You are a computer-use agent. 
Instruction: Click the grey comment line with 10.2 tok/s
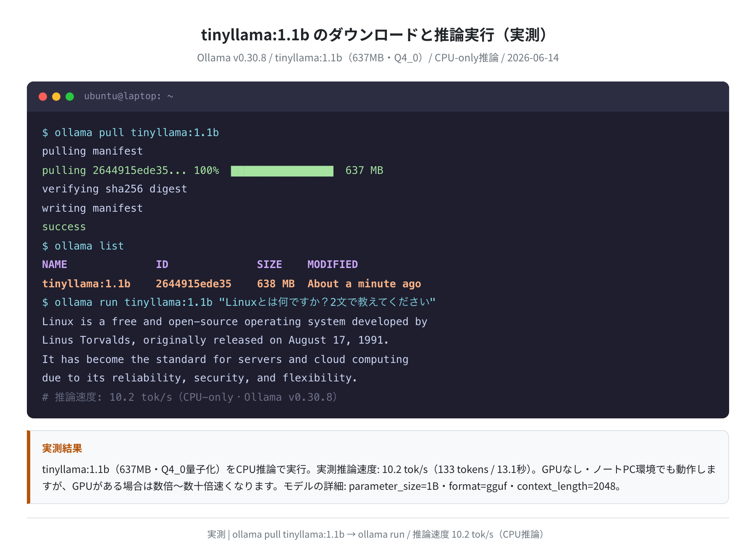tap(190, 397)
